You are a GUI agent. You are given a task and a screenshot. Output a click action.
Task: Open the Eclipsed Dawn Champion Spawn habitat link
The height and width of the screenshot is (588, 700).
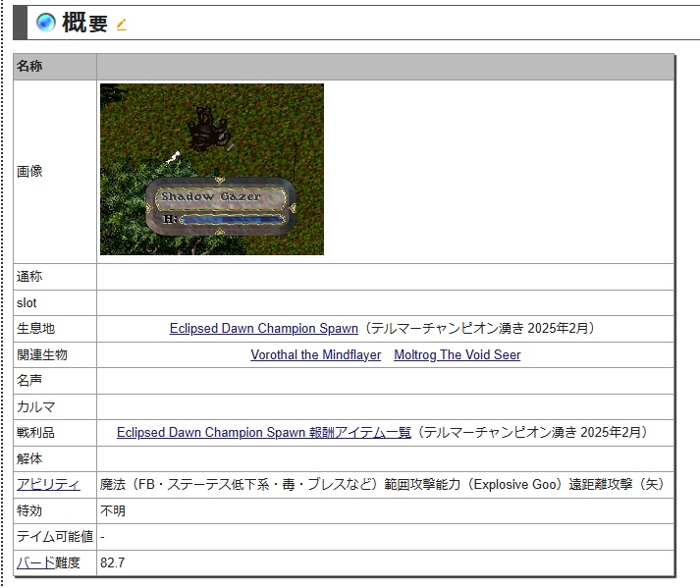(263, 329)
